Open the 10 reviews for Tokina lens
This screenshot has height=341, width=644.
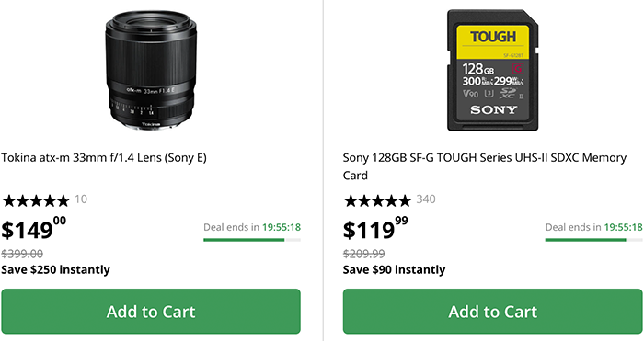pyautogui.click(x=81, y=199)
